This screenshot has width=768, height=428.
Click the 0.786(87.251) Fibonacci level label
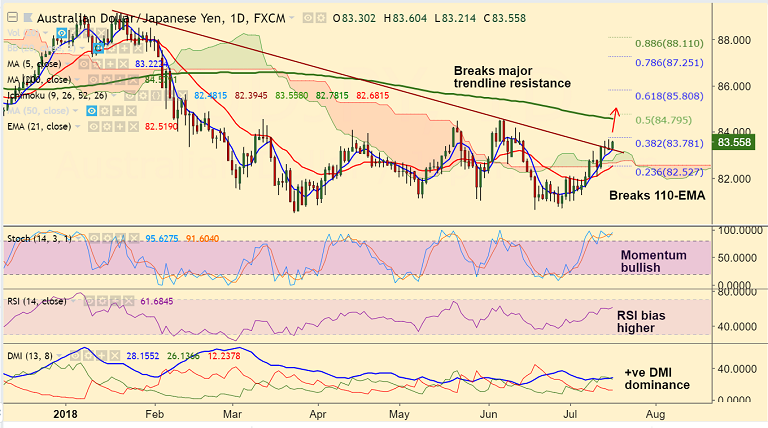pyautogui.click(x=669, y=63)
